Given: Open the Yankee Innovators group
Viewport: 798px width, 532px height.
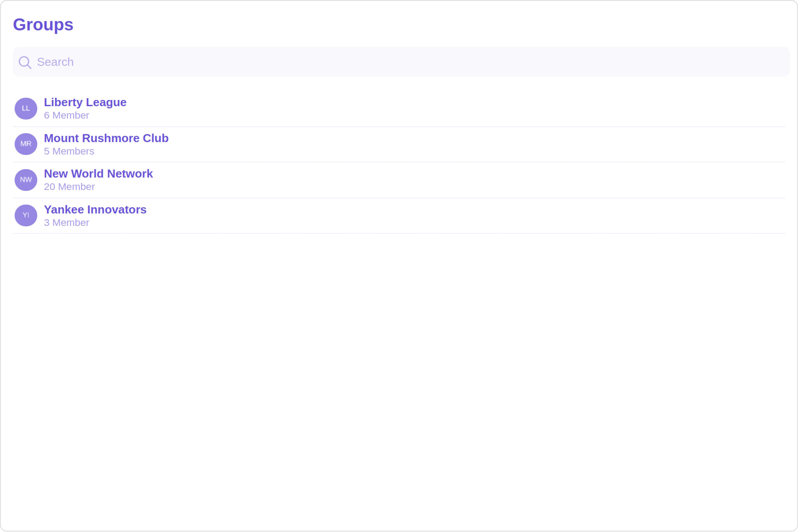Looking at the screenshot, I should click(x=95, y=210).
